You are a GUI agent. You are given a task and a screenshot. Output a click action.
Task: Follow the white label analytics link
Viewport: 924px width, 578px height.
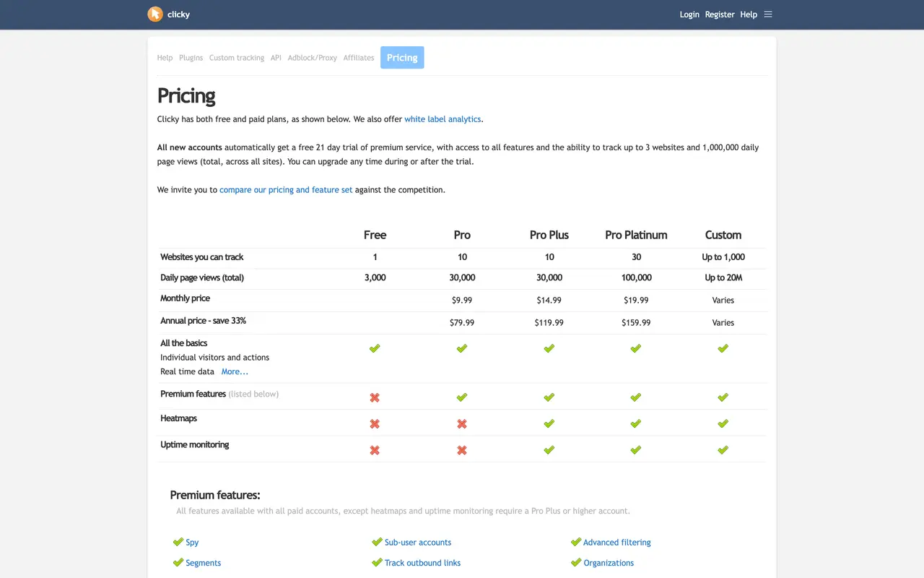[443, 119]
